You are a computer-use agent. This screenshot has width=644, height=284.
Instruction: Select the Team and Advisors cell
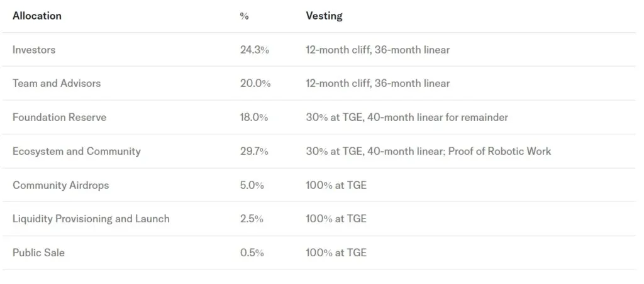coord(57,83)
